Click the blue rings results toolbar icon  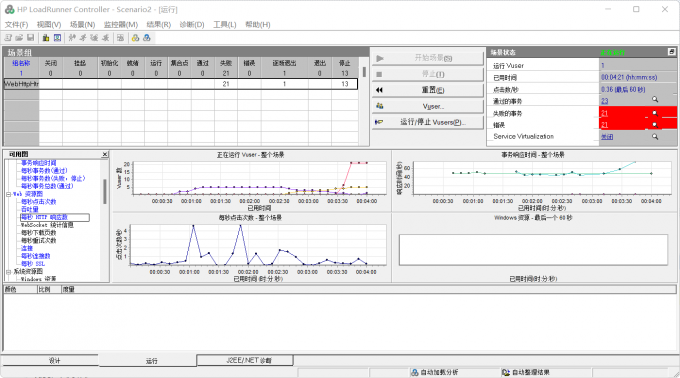click(x=147, y=38)
